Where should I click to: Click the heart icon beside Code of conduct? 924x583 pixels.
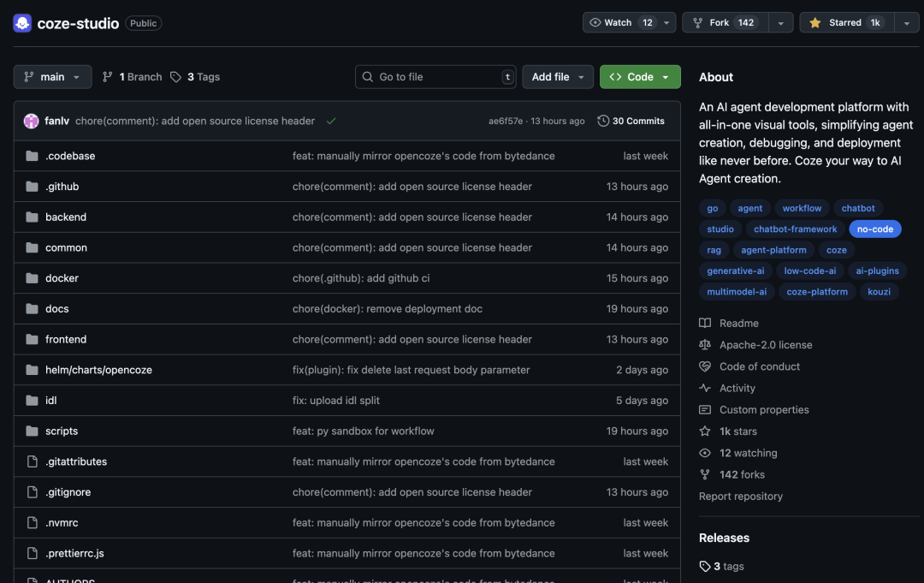click(x=705, y=366)
